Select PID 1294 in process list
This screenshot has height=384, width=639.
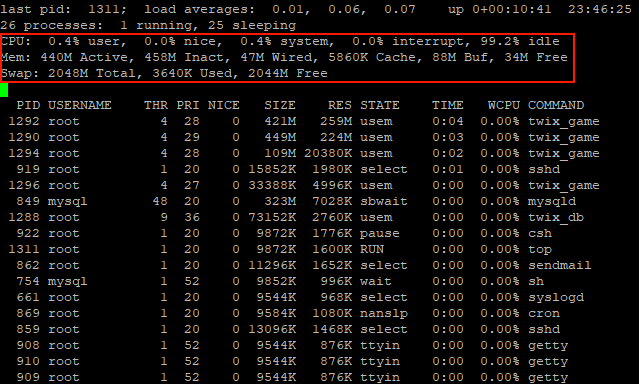24,153
